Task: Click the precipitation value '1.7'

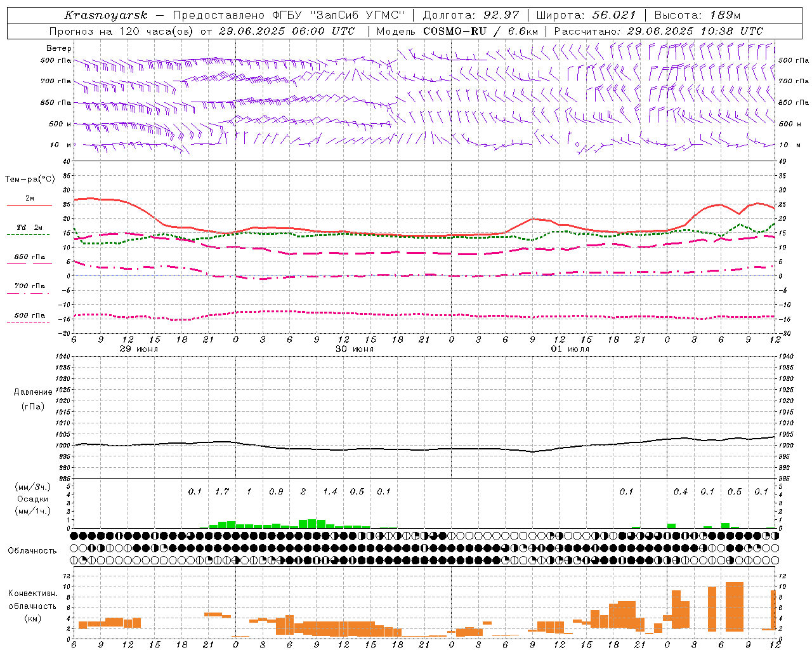Action: pyautogui.click(x=221, y=492)
